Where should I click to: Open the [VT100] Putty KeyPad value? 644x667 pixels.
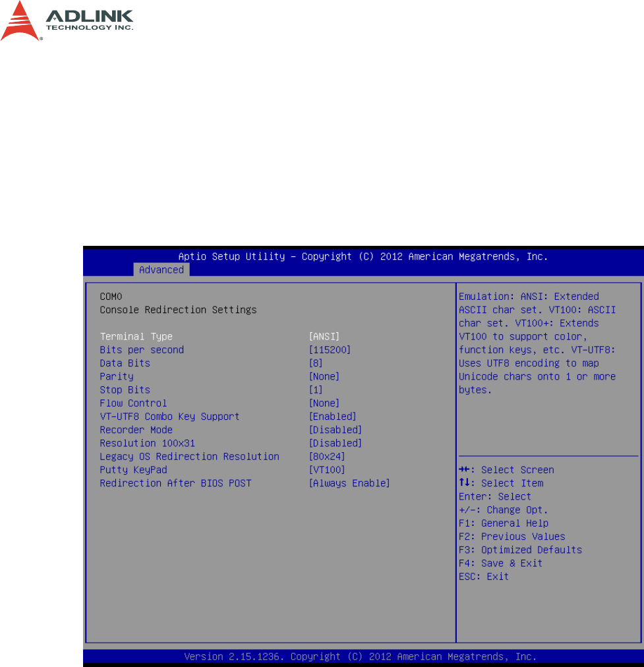327,470
